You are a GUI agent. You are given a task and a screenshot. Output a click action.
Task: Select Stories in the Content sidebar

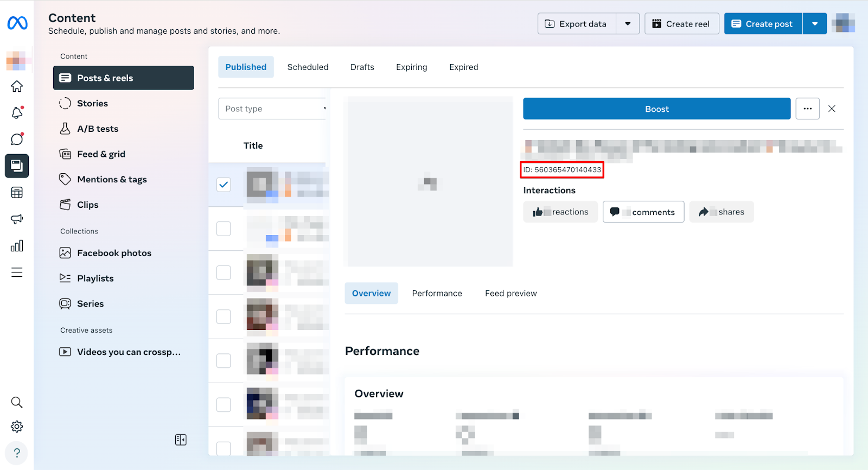click(92, 103)
